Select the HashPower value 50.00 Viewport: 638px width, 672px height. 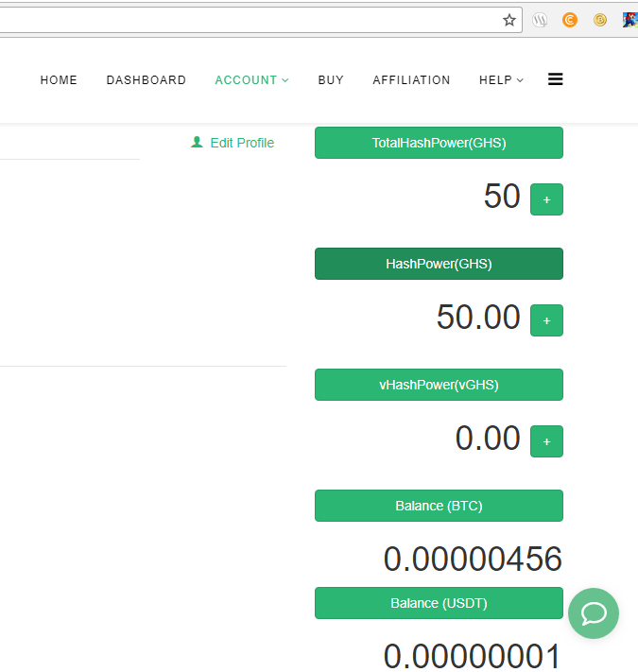pos(478,318)
